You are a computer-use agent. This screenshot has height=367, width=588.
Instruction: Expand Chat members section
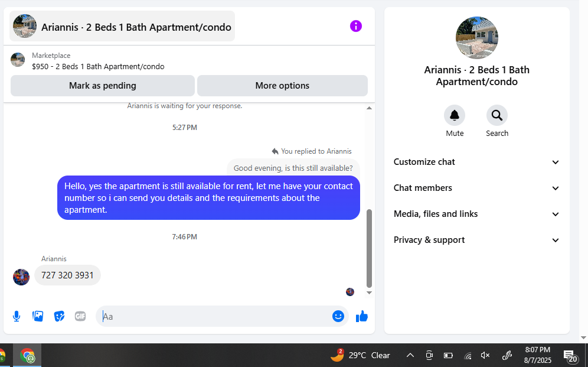pyautogui.click(x=476, y=188)
